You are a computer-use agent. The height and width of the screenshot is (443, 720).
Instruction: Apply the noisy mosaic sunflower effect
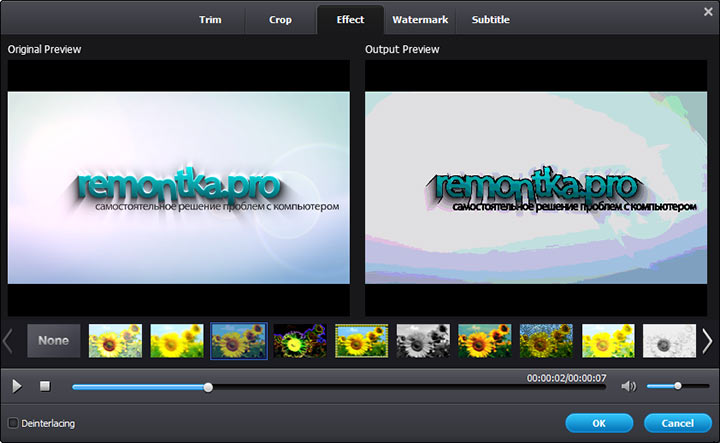(546, 341)
